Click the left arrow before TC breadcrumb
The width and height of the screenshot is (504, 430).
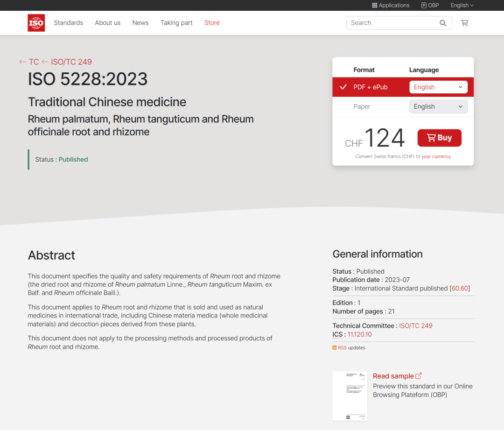pos(22,62)
